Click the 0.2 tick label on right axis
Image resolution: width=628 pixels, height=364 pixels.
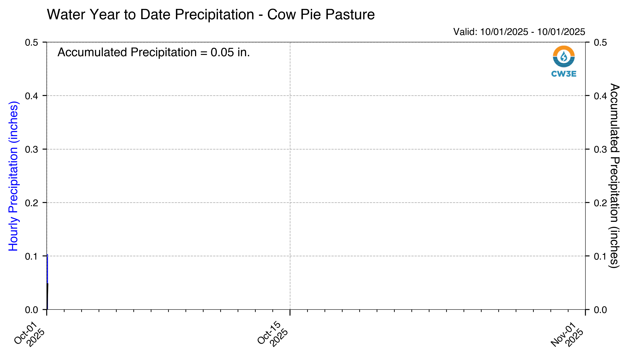pyautogui.click(x=601, y=203)
